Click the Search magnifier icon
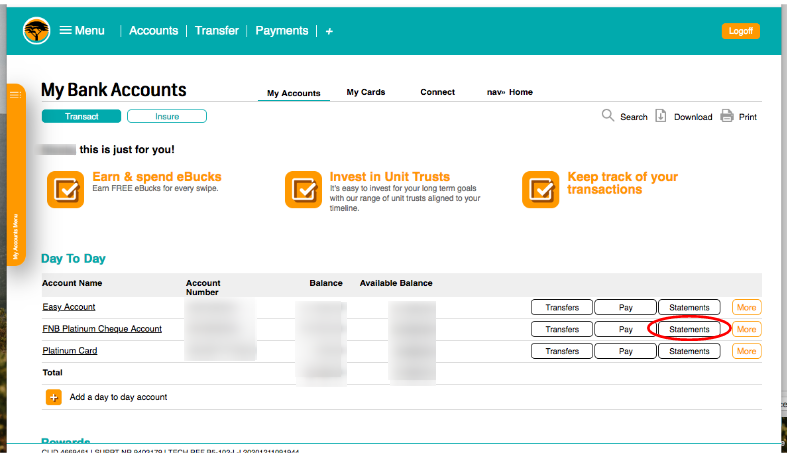The height and width of the screenshot is (454, 787). coord(608,116)
